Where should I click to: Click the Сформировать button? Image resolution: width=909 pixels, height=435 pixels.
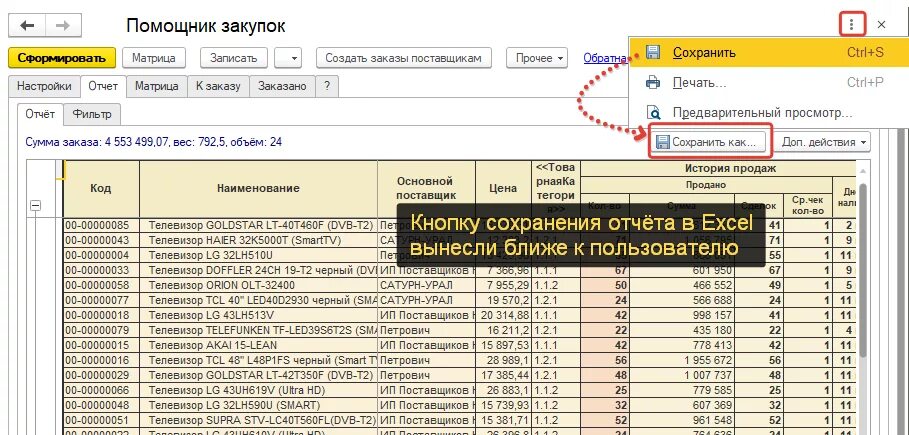click(x=62, y=58)
